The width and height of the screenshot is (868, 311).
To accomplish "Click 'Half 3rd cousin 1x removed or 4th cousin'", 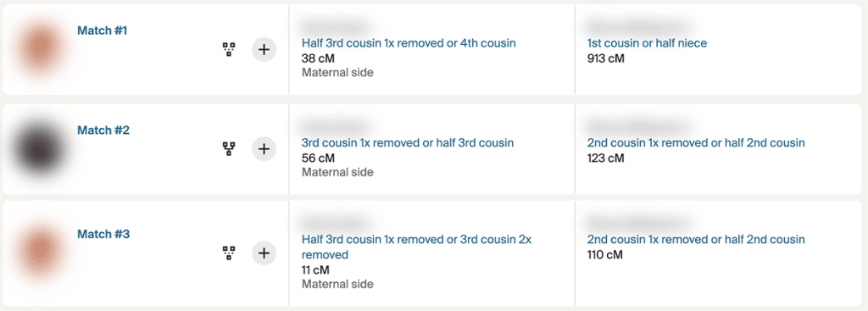I will coord(409,43).
